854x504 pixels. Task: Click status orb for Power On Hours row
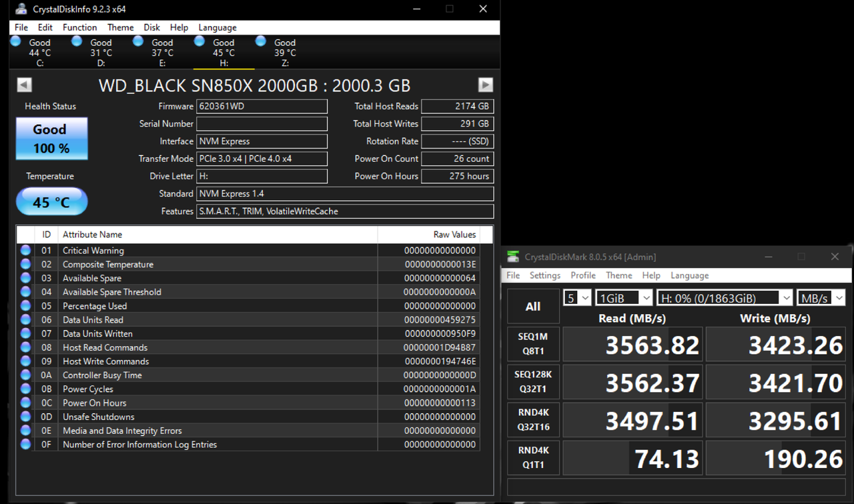[25, 403]
